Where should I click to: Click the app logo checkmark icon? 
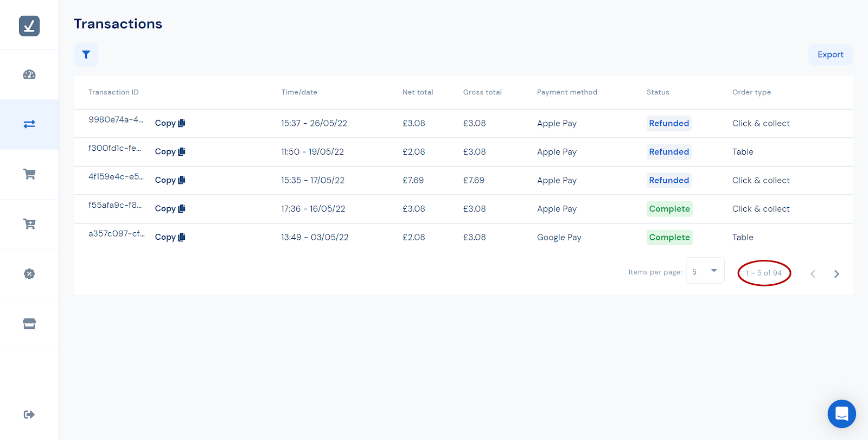[29, 26]
